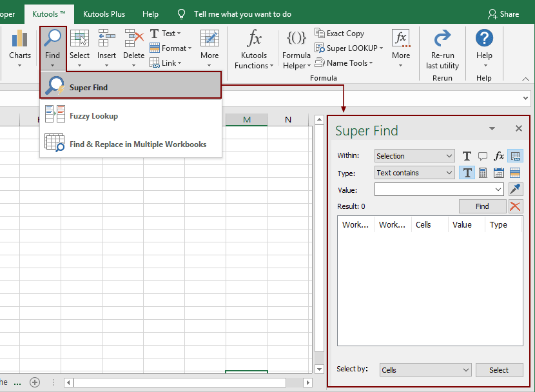Image resolution: width=535 pixels, height=392 pixels.
Task: Click the eyedropper extract value icon
Action: pyautogui.click(x=515, y=189)
